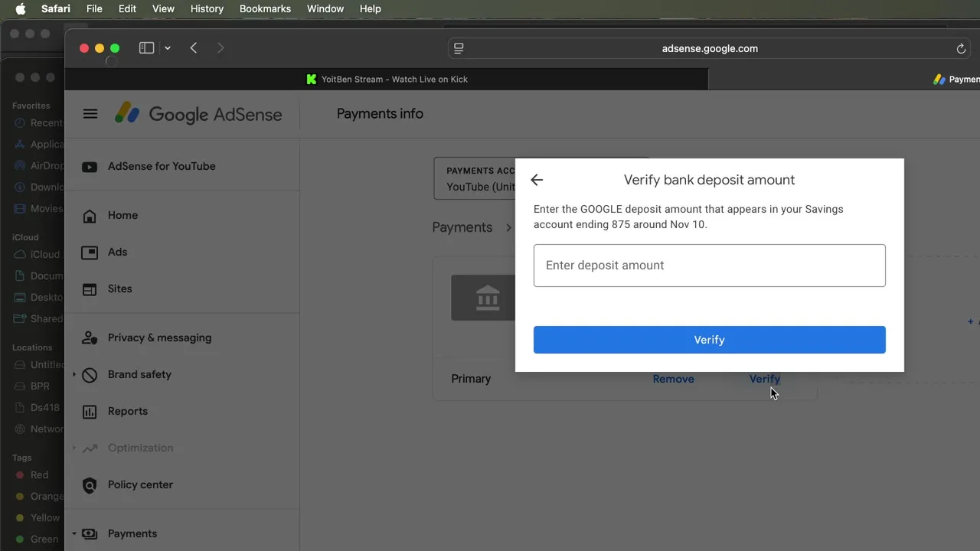Open the History menu
Screen dimensions: 980x551
pyautogui.click(x=207, y=8)
